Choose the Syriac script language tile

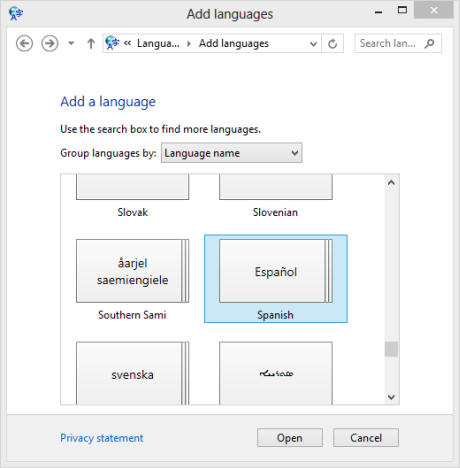click(x=276, y=373)
